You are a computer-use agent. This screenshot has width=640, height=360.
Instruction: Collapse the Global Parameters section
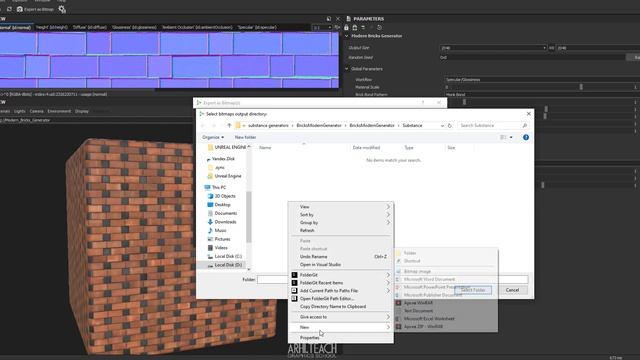click(347, 69)
